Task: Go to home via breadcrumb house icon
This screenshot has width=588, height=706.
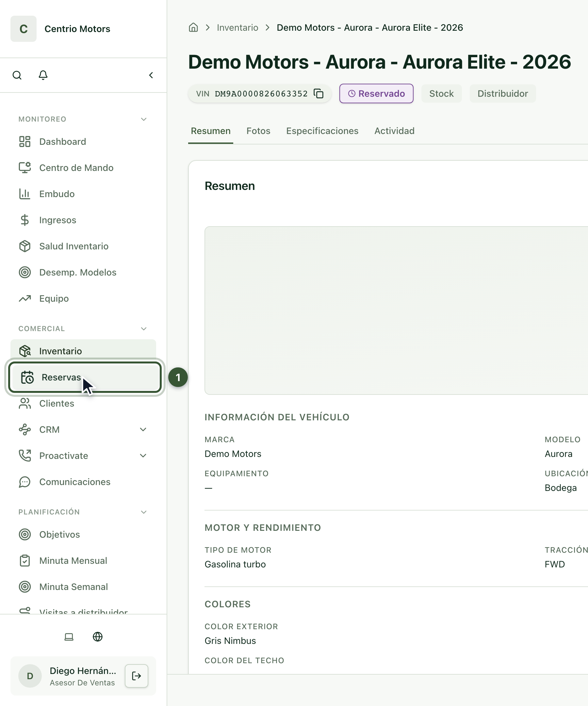Action: click(193, 27)
